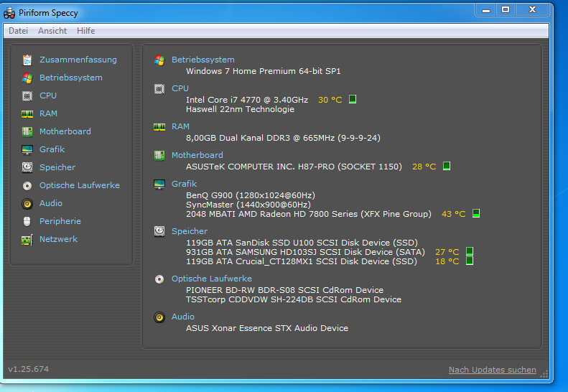The image size is (568, 392).
Task: Click the SanDisk SSD U100 disk entry
Action: pyautogui.click(x=302, y=243)
